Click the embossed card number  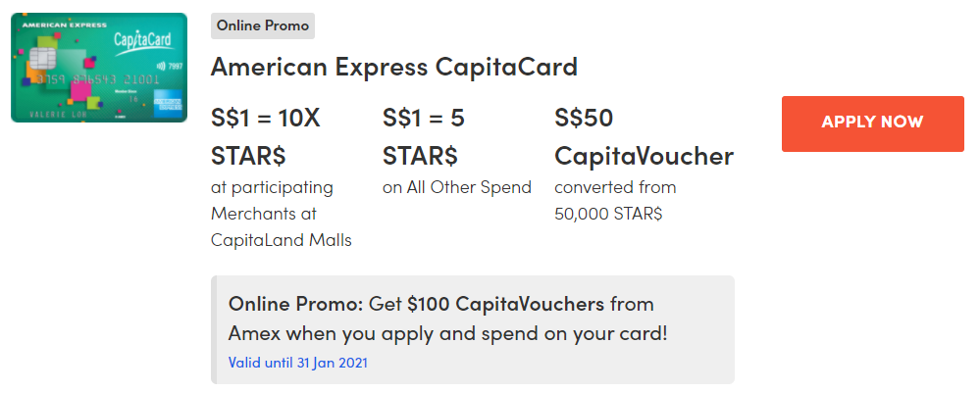click(90, 77)
